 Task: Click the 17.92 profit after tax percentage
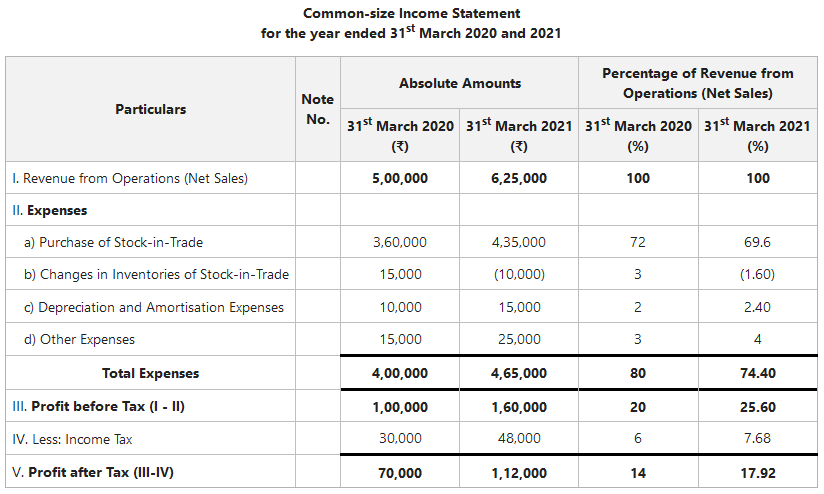(x=757, y=473)
